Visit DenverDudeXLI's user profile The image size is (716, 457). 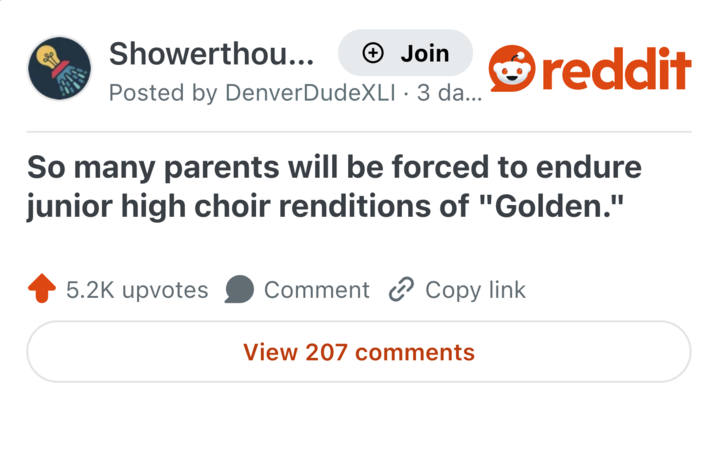click(x=308, y=94)
